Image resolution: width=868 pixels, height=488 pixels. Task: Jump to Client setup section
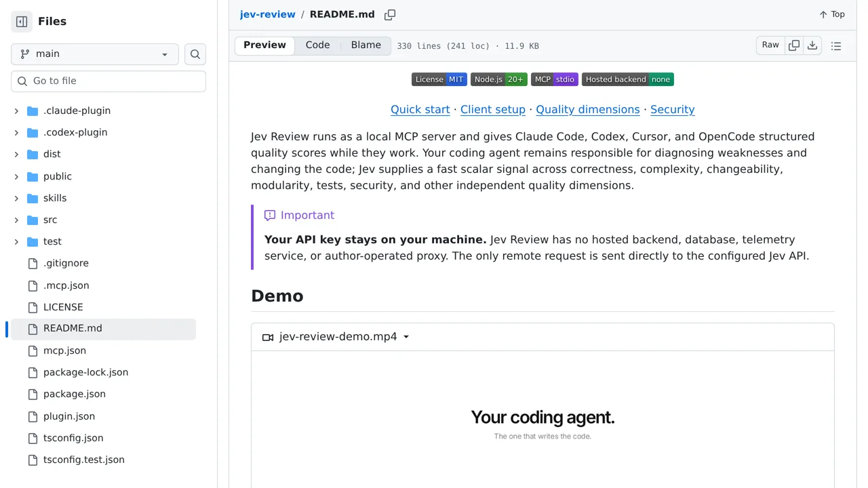pos(493,109)
